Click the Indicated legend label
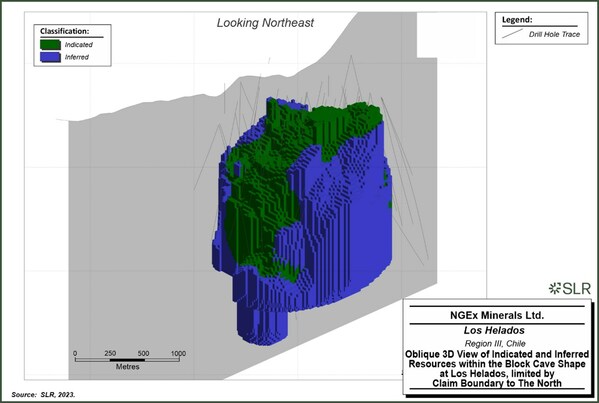The width and height of the screenshot is (599, 403). [x=79, y=45]
